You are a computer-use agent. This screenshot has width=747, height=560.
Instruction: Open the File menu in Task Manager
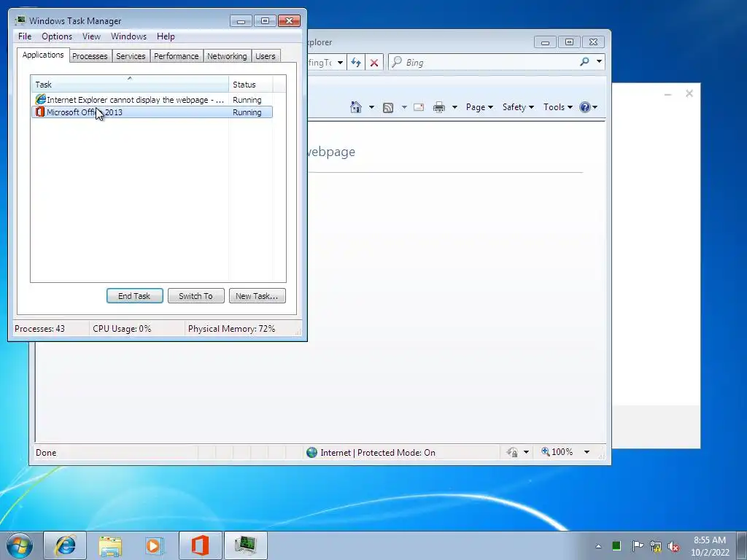click(25, 36)
